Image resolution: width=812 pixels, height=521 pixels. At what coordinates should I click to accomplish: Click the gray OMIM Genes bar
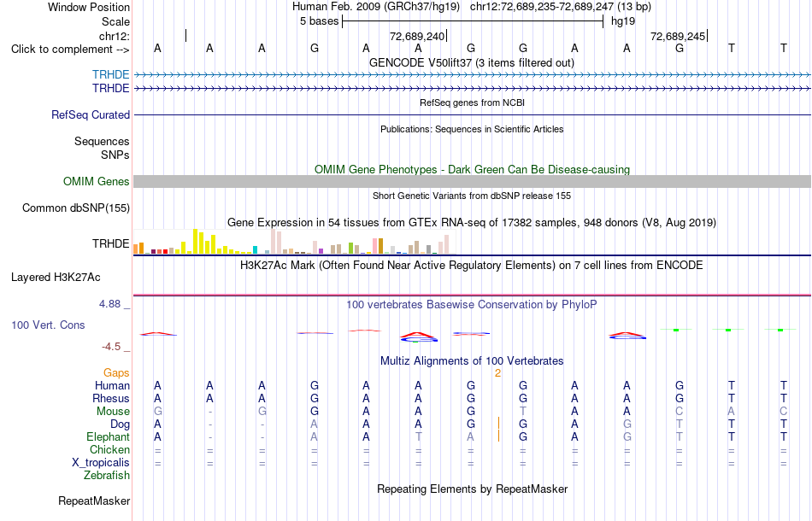pyautogui.click(x=472, y=181)
